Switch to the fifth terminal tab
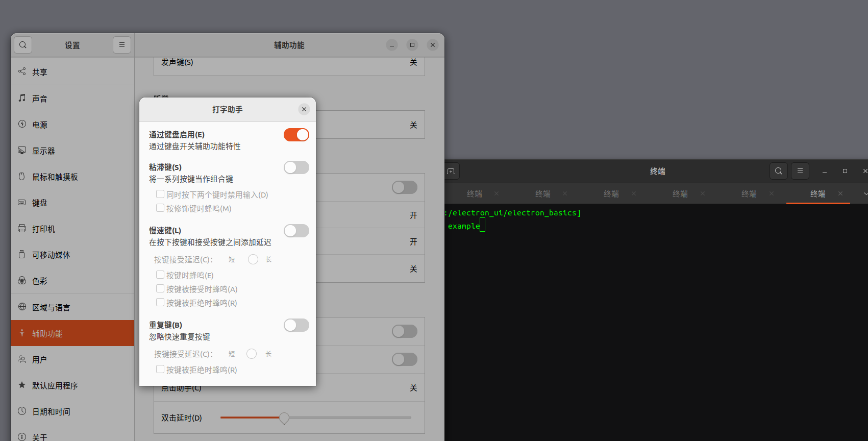The height and width of the screenshot is (441, 868). click(x=749, y=194)
